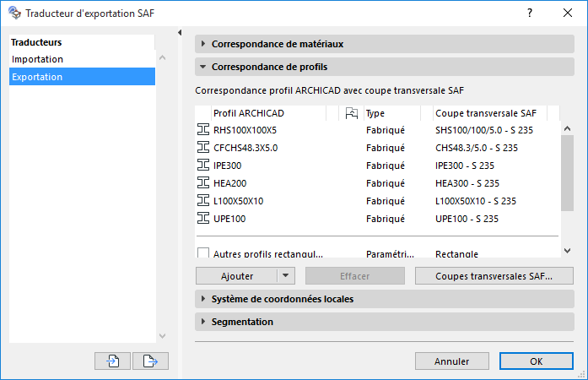Sort by the Profil ARCHICAD column header
Image resolution: width=588 pixels, height=380 pixels.
point(269,113)
